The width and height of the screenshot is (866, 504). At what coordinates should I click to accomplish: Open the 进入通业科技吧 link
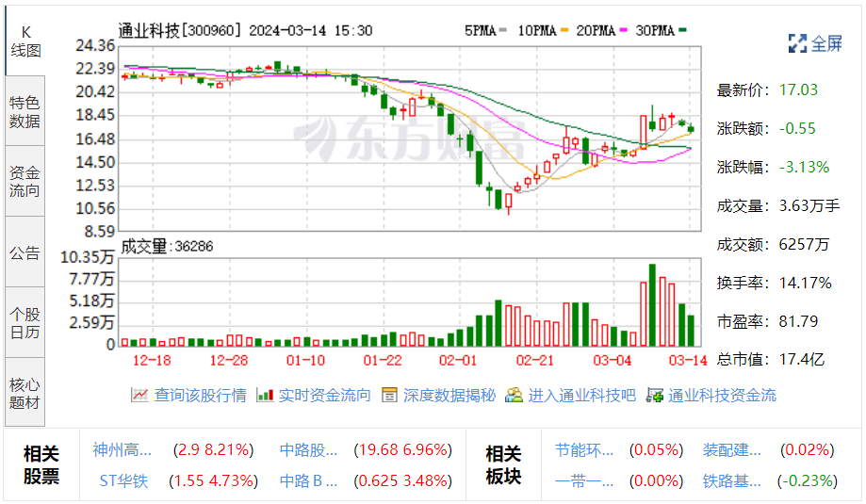click(581, 395)
